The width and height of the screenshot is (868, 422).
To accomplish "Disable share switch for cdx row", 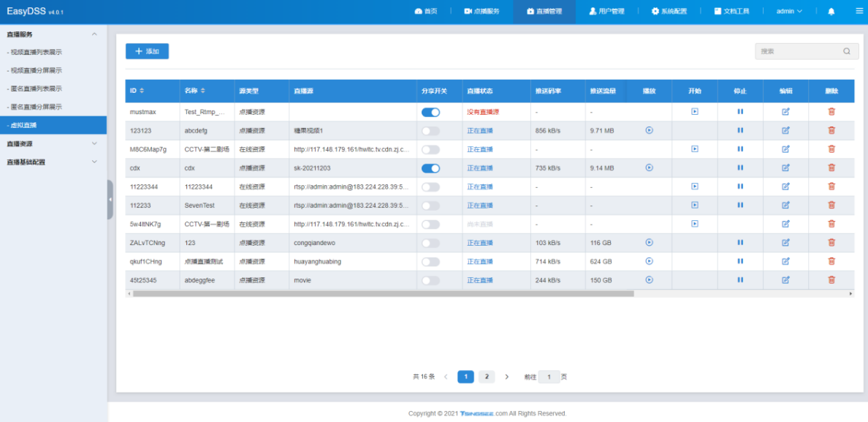I will click(x=430, y=168).
